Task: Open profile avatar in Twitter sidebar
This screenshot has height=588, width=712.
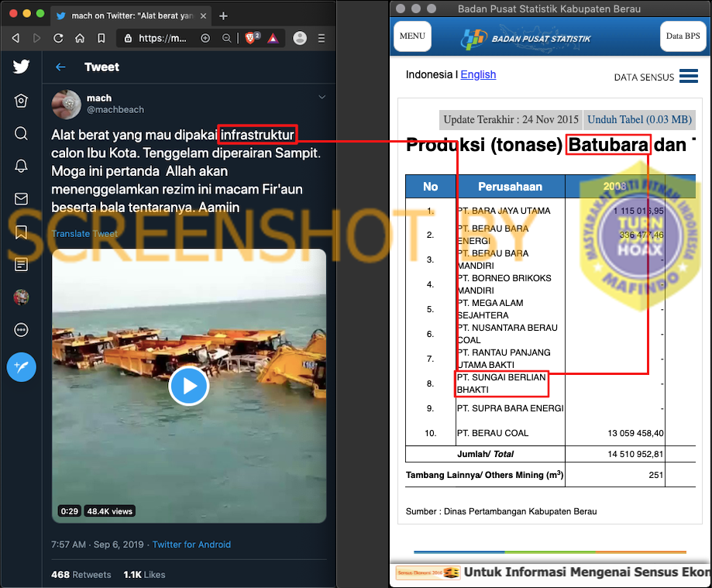Action: 21,297
